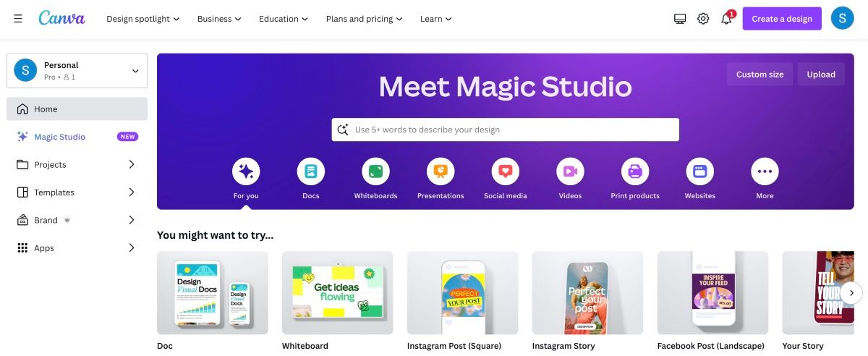Expand the Apps chevron
Image resolution: width=868 pixels, height=356 pixels.
(132, 248)
